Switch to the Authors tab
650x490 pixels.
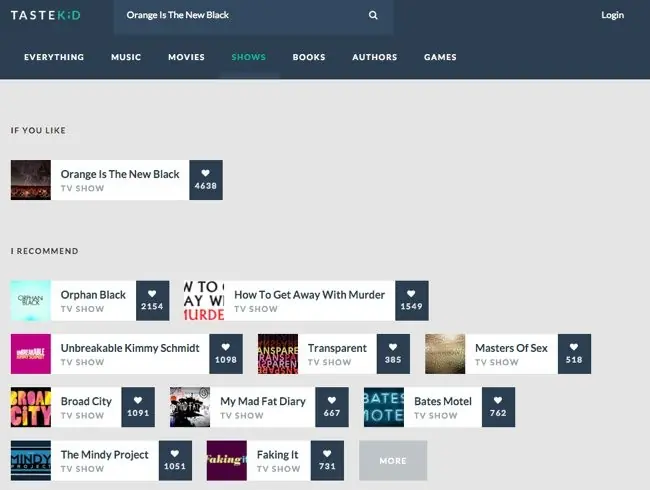coord(375,57)
